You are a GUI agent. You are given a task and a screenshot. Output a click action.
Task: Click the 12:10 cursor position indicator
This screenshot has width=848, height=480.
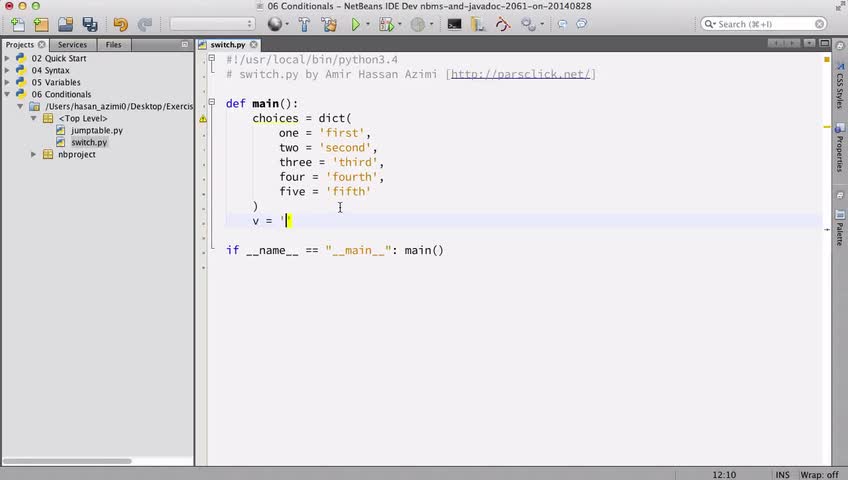[x=724, y=475]
